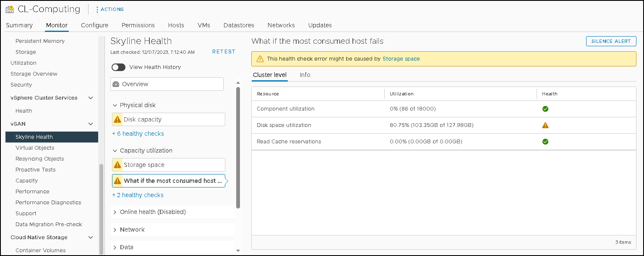This screenshot has height=256, width=644.
Task: Open the Info tab
Action: coord(305,75)
